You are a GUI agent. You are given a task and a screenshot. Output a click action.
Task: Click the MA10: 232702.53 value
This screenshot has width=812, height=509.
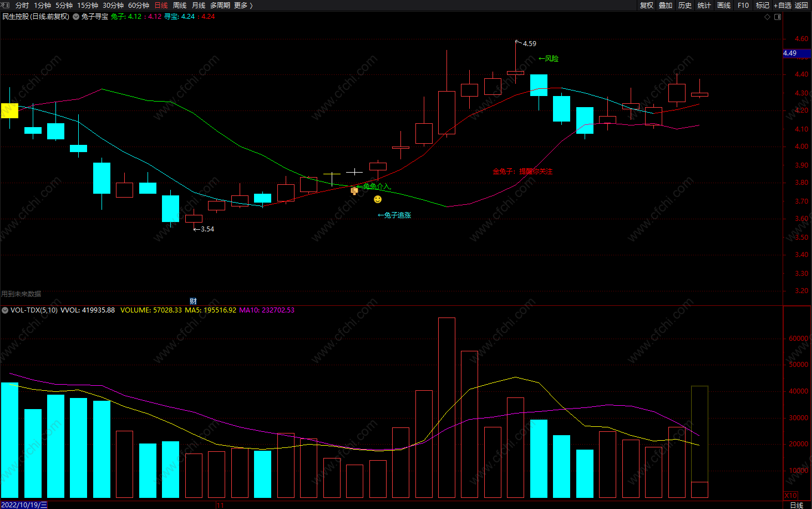tap(267, 310)
